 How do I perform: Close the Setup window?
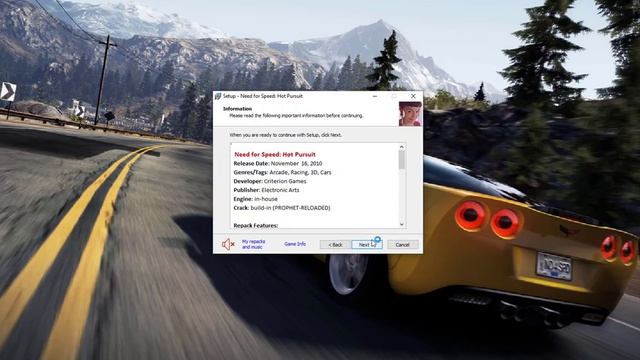(x=413, y=96)
